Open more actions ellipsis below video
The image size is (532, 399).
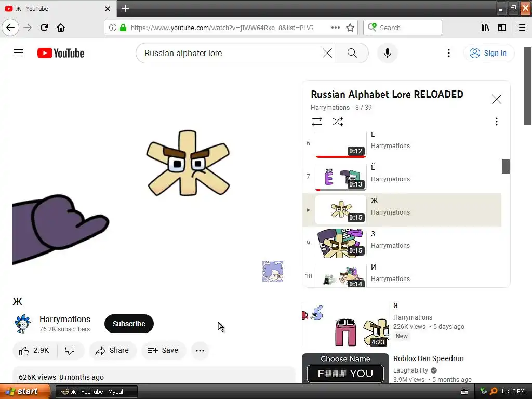(x=200, y=350)
